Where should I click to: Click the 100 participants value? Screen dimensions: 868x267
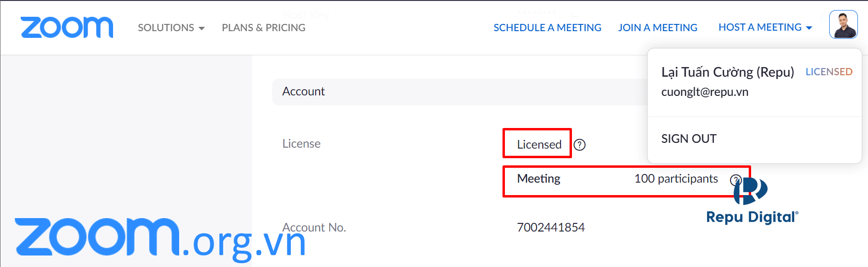676,179
